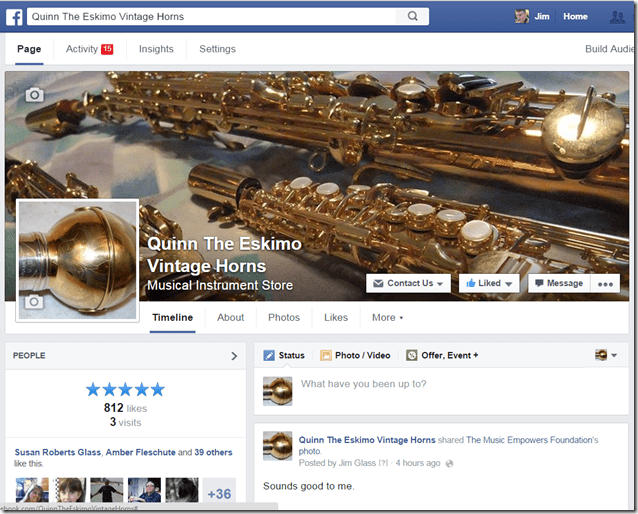Screen dimensions: 638x514
Task: Click camera icon on cover photo
Action: [35, 94]
